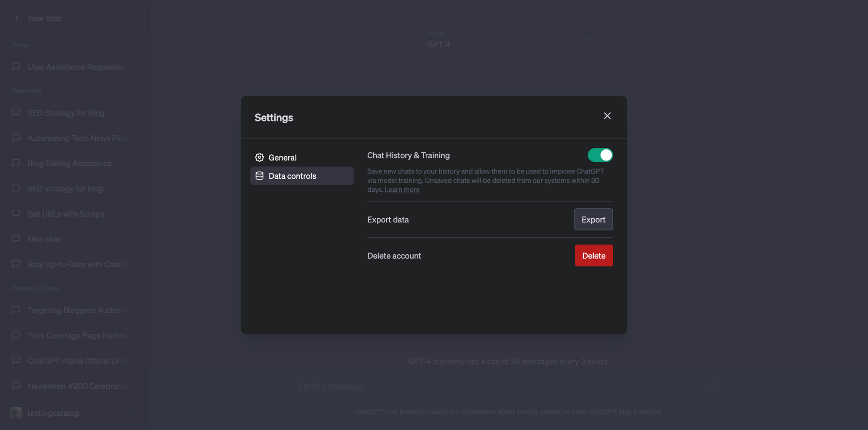This screenshot has height=430, width=868.
Task: Open the Learn more link
Action: pyautogui.click(x=402, y=189)
